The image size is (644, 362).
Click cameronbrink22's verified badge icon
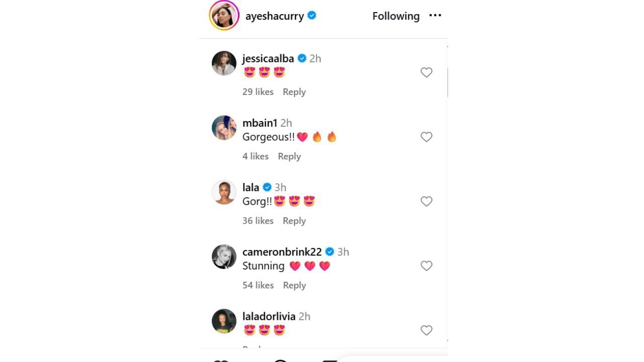[330, 251]
